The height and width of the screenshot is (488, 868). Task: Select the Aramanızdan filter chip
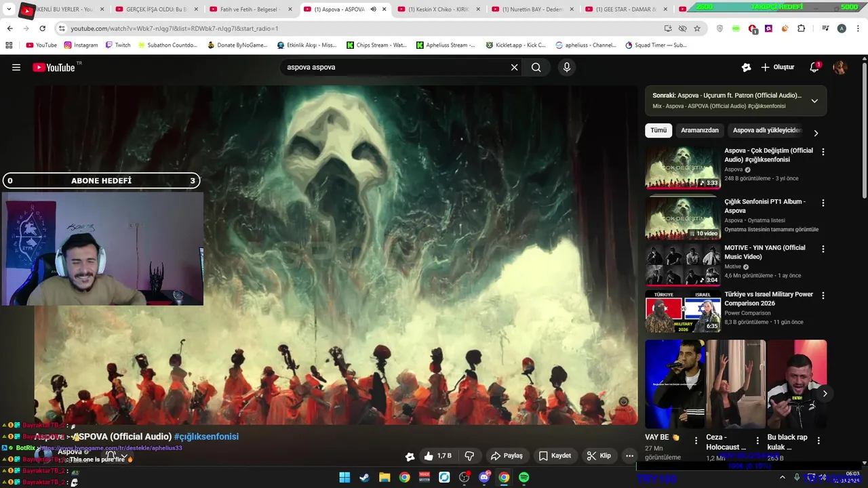(x=700, y=130)
